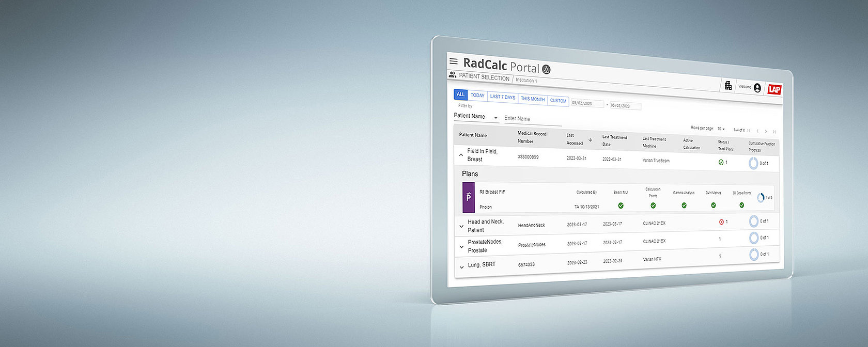The image size is (868, 347).
Task: Open the Welcome user account icon
Action: (757, 88)
